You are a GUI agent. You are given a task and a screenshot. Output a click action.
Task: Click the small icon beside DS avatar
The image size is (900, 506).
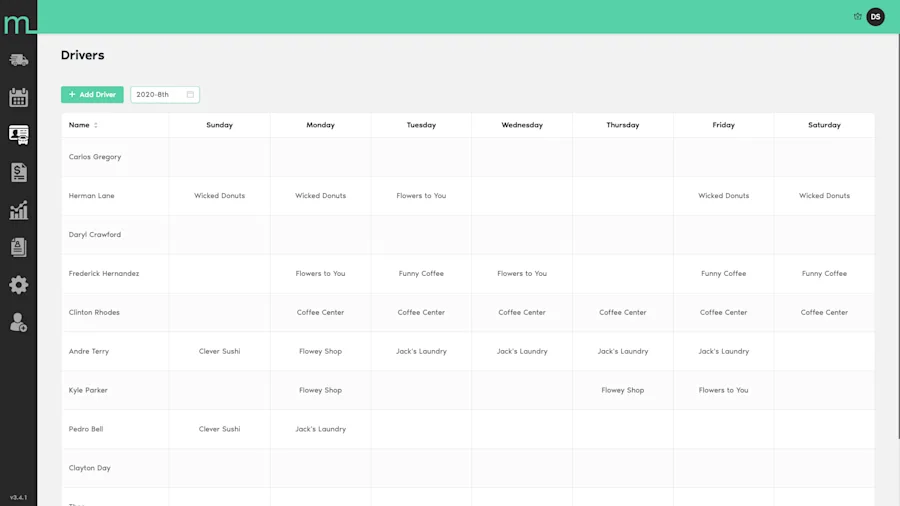tap(858, 17)
